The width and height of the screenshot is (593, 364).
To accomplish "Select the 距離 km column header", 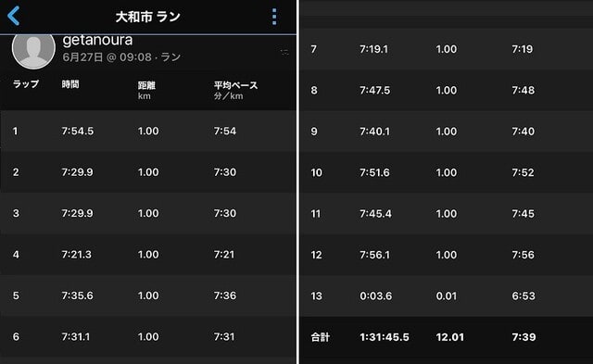I will pos(146,91).
